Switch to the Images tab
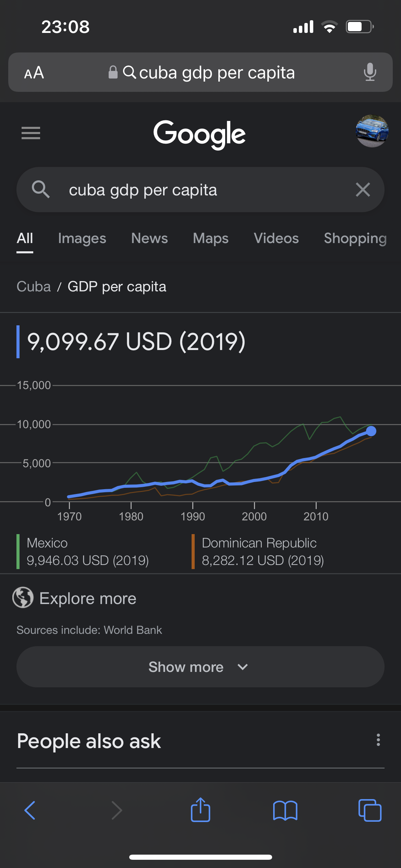This screenshot has width=401, height=868. (x=82, y=239)
